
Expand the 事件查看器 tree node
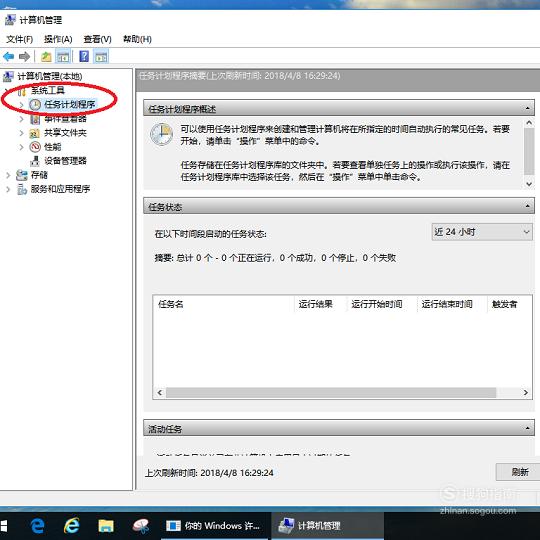pos(21,119)
